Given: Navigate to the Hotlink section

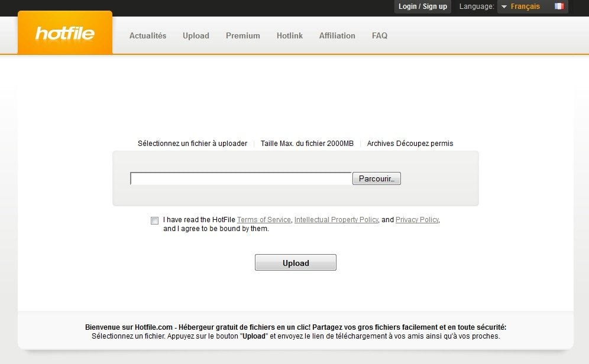Looking at the screenshot, I should (289, 35).
